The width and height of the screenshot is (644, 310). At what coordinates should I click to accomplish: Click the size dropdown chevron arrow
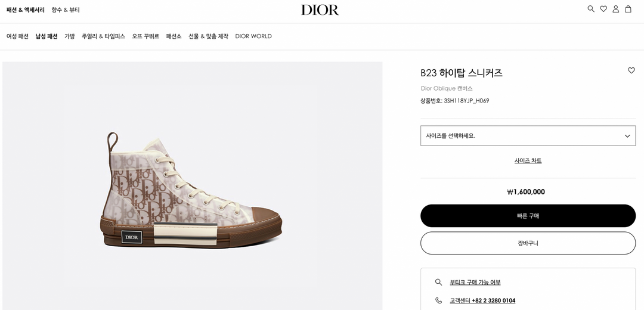click(x=627, y=136)
